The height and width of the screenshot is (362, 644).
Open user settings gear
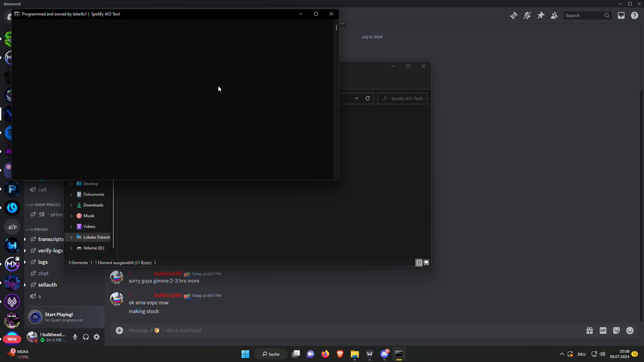coord(97,337)
